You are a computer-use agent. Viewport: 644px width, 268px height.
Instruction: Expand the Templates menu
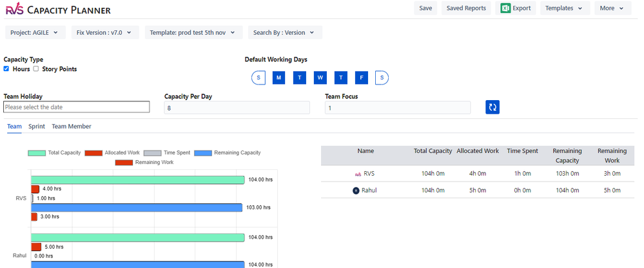click(565, 8)
